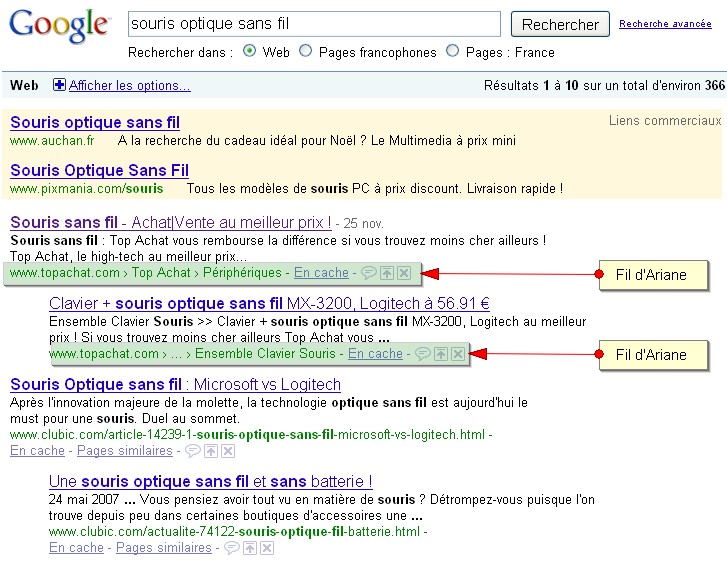Viewport: 727px width, 562px height.
Task: Remove the Ensemble Clavier Souris result with X icon
Action: coord(458,354)
